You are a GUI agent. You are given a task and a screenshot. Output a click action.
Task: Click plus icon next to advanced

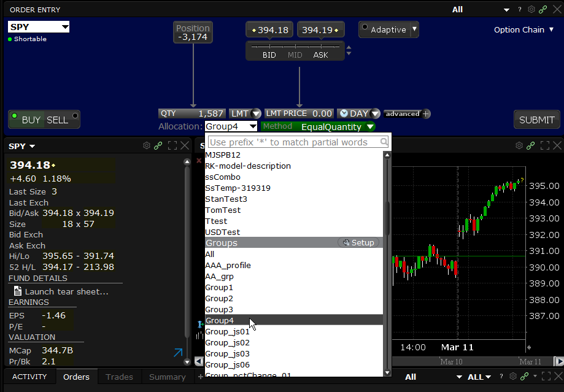(x=426, y=114)
